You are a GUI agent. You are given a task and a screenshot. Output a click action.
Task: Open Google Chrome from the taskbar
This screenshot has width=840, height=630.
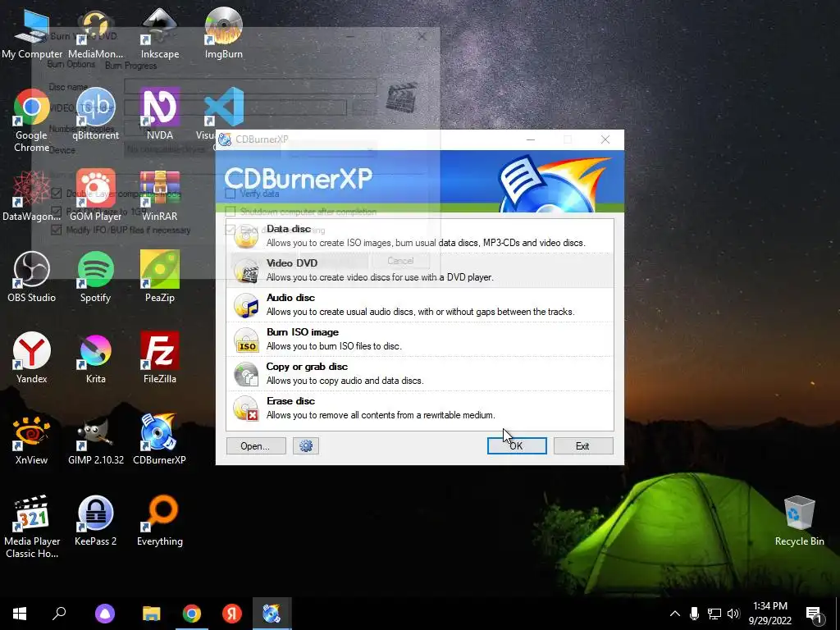tap(192, 614)
